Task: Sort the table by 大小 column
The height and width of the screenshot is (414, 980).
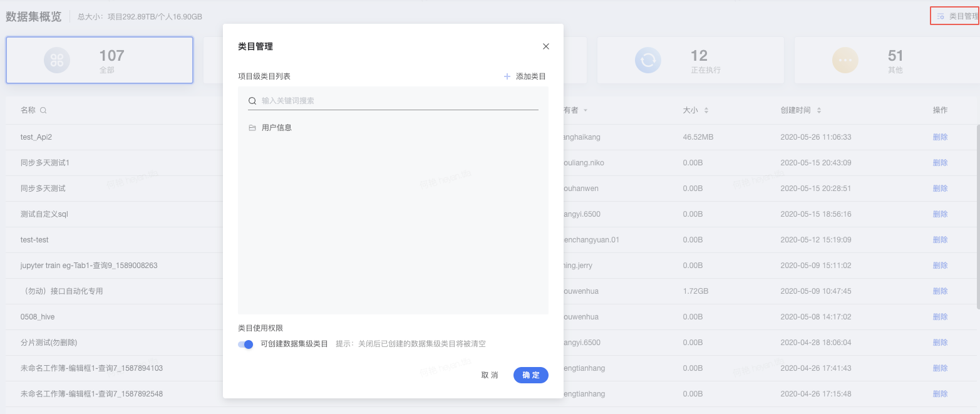Action: [x=706, y=110]
